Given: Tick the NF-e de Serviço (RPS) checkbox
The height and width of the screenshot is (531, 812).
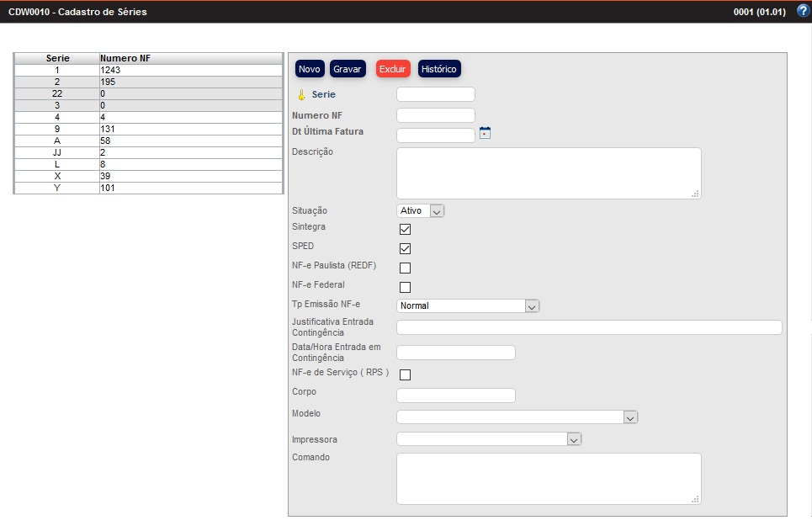Looking at the screenshot, I should click(405, 374).
